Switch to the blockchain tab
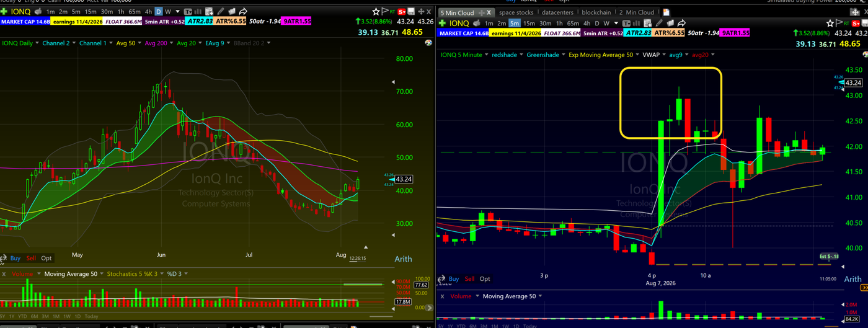Image resolution: width=868 pixels, height=328 pixels. tap(596, 12)
